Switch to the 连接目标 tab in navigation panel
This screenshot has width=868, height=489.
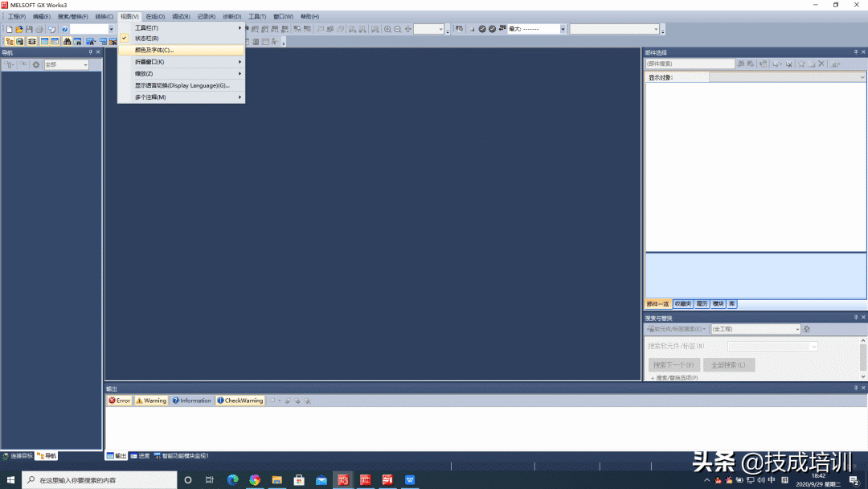pos(18,456)
